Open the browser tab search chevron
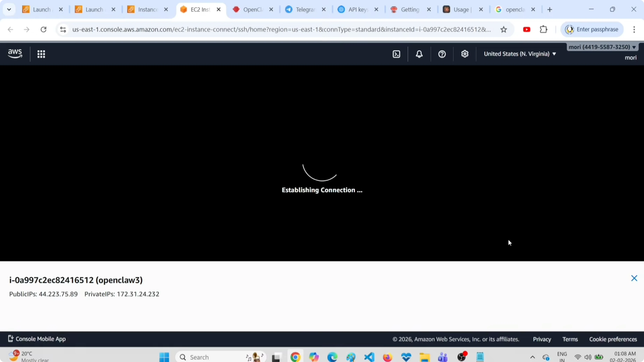The image size is (644, 362). point(9,9)
